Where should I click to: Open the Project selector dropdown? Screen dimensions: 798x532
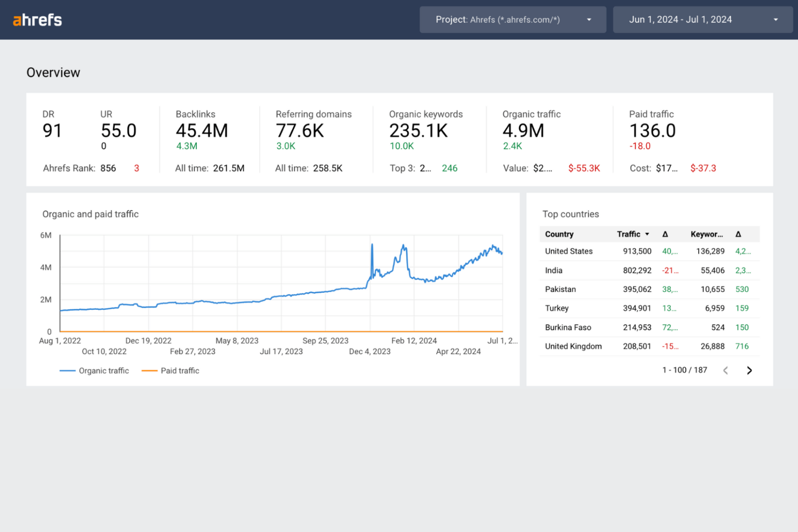(x=512, y=19)
